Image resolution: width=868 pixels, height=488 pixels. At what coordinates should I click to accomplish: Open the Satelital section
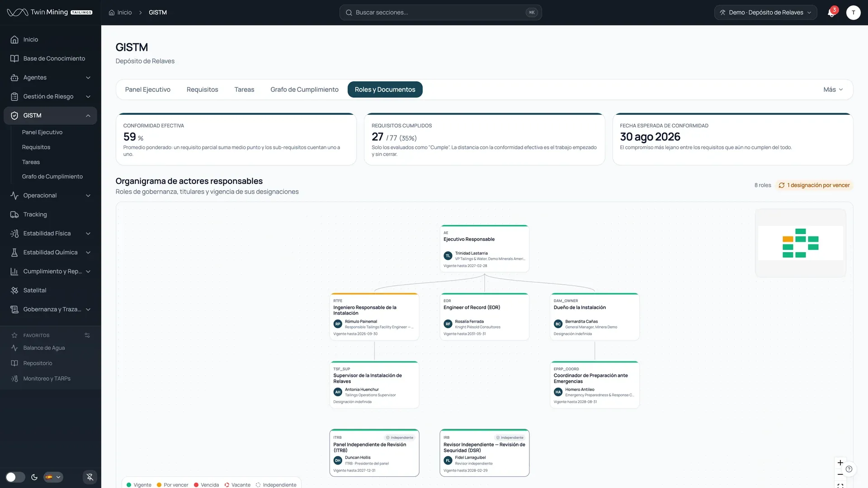[x=50, y=291]
